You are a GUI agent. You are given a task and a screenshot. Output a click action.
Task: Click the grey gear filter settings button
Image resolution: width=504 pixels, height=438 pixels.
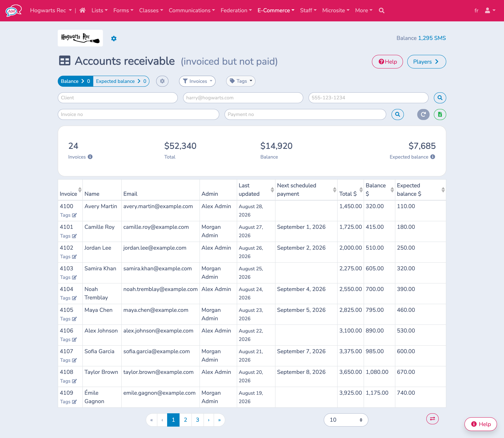click(162, 81)
